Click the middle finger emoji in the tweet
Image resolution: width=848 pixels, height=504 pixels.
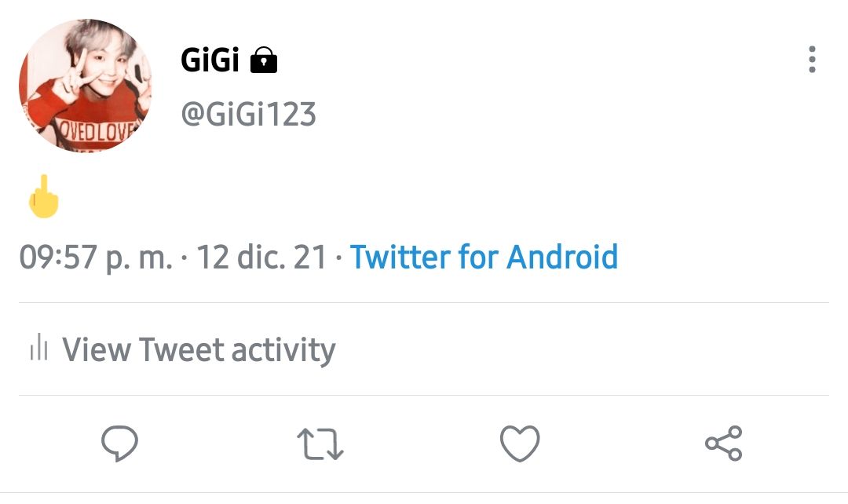click(43, 196)
